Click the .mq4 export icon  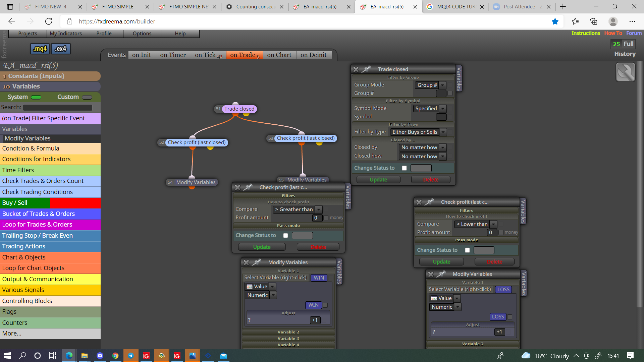pos(40,49)
